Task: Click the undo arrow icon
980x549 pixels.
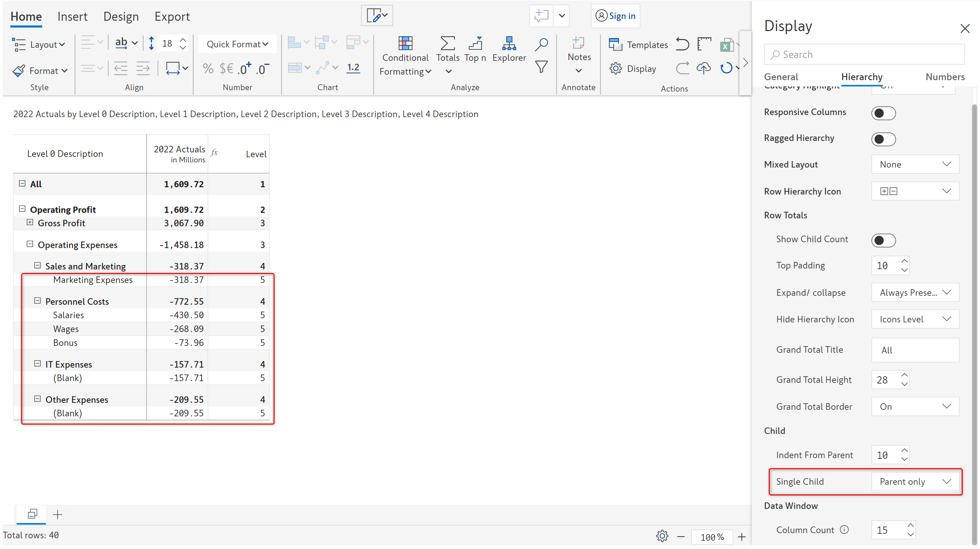Action: pos(682,44)
